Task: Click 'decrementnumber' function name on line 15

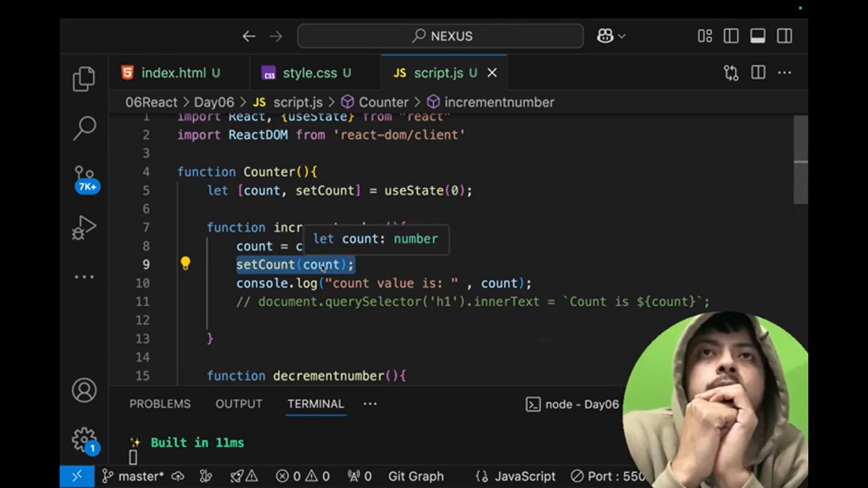Action: click(329, 376)
